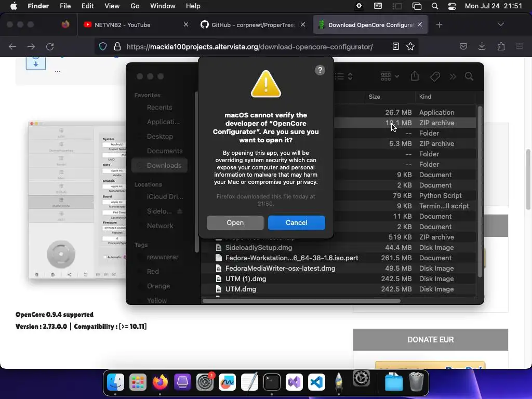This screenshot has height=399, width=532.
Task: Open the Trash in the Dock
Action: [x=416, y=382]
